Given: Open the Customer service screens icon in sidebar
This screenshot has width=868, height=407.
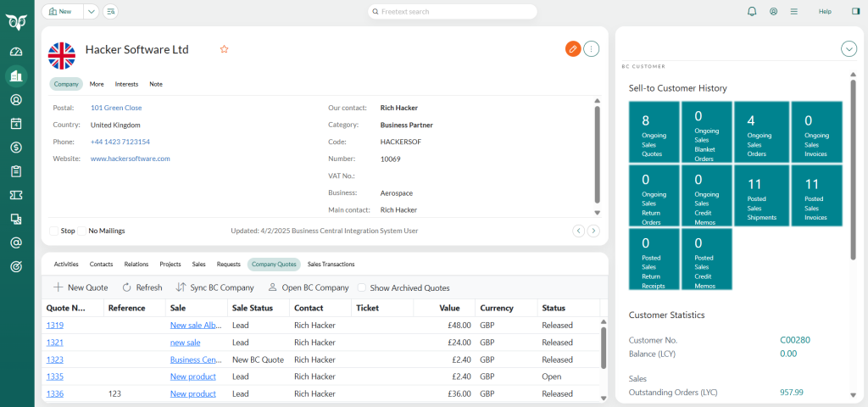Looking at the screenshot, I should coord(16,220).
